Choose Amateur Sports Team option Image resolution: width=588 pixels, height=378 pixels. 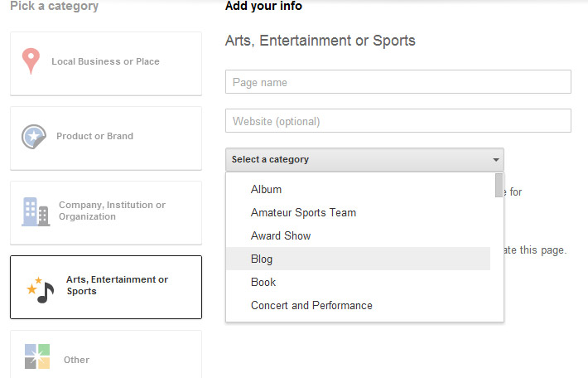click(303, 212)
